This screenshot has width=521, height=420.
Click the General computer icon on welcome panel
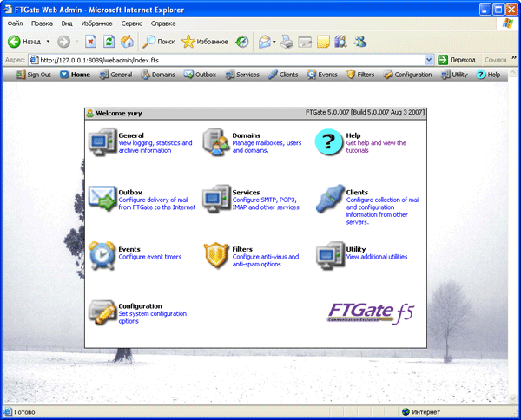[x=102, y=141]
